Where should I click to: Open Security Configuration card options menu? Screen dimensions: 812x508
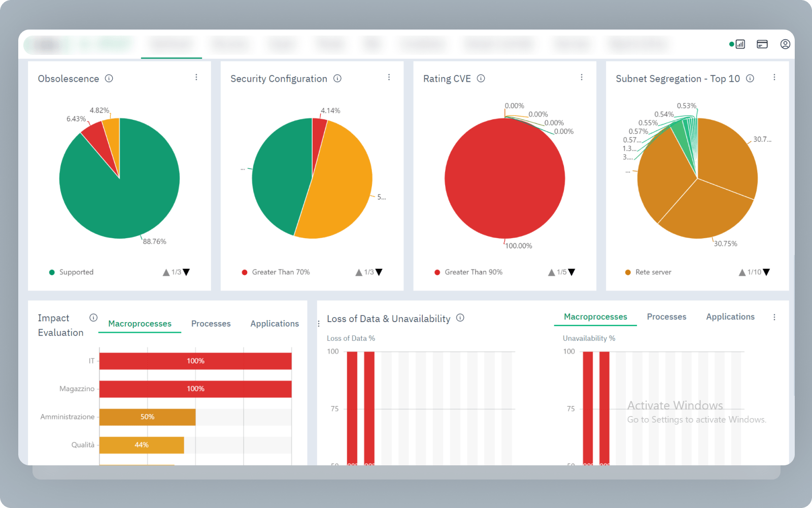(x=389, y=77)
